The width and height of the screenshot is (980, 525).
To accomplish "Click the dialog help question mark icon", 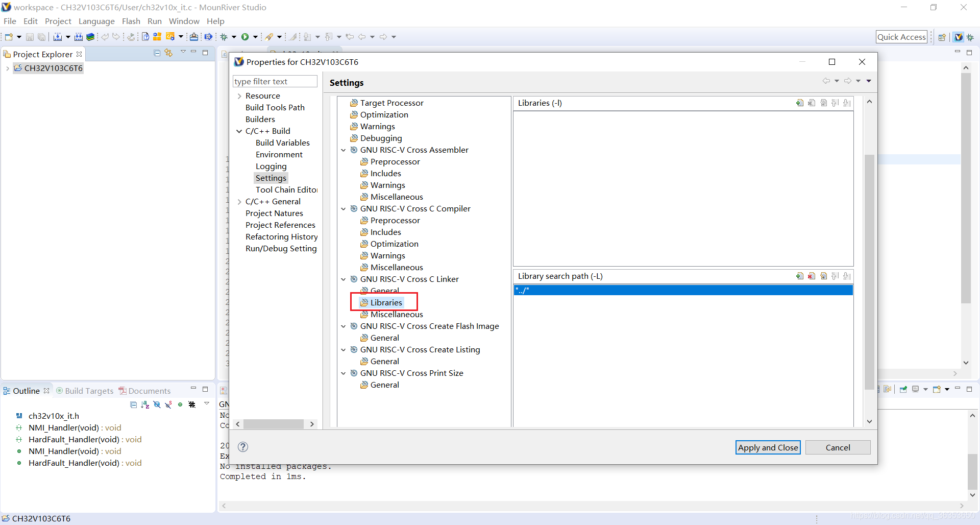I will coord(243,447).
